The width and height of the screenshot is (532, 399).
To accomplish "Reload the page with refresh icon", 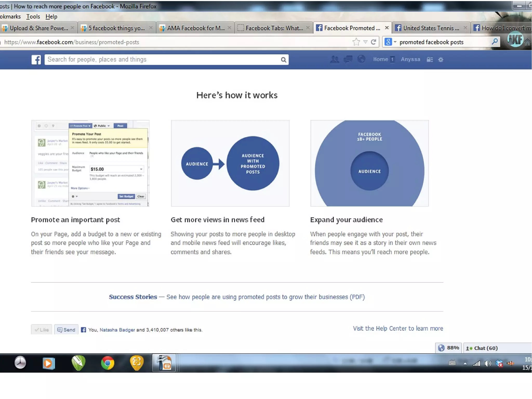I will tap(374, 42).
